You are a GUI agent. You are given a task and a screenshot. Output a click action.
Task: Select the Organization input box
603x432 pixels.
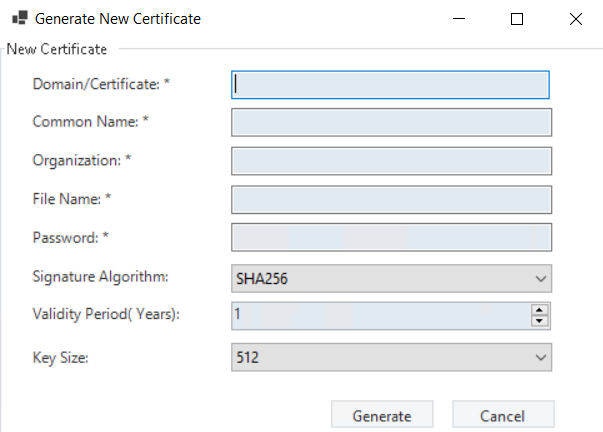pos(390,160)
